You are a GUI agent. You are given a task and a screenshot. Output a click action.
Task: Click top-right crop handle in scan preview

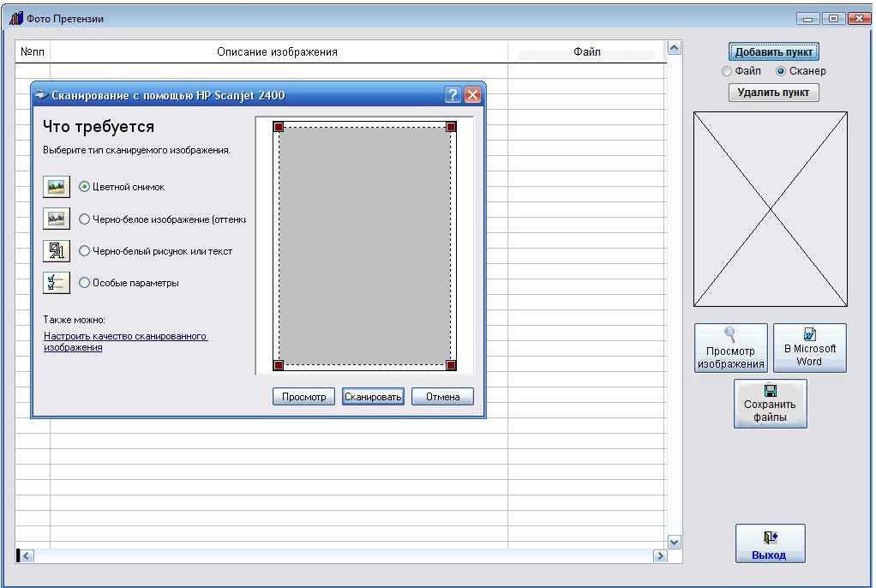tap(451, 127)
